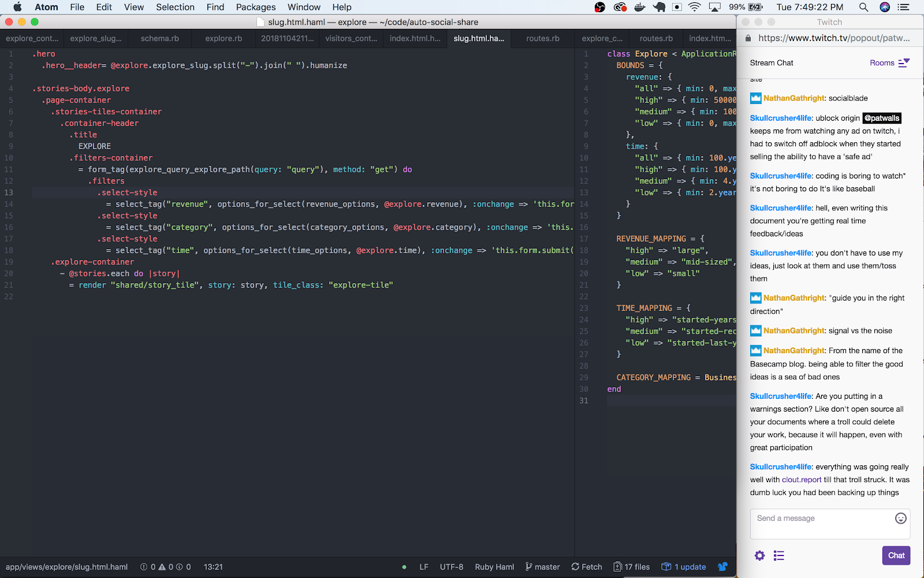Change the LF line ending selector
924x578 pixels.
tap(424, 567)
